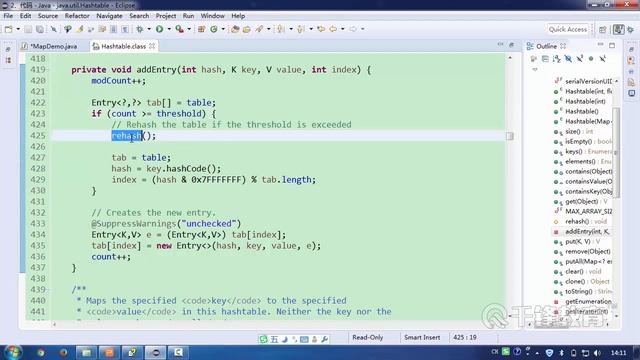The height and width of the screenshot is (360, 640).
Task: Select rehash() : void in Outline
Action: (x=582, y=221)
